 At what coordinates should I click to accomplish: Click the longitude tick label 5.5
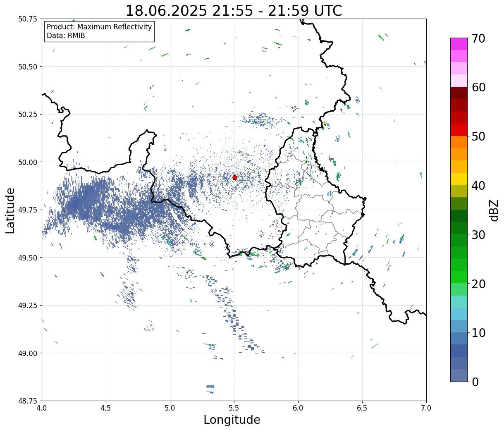[x=234, y=408]
